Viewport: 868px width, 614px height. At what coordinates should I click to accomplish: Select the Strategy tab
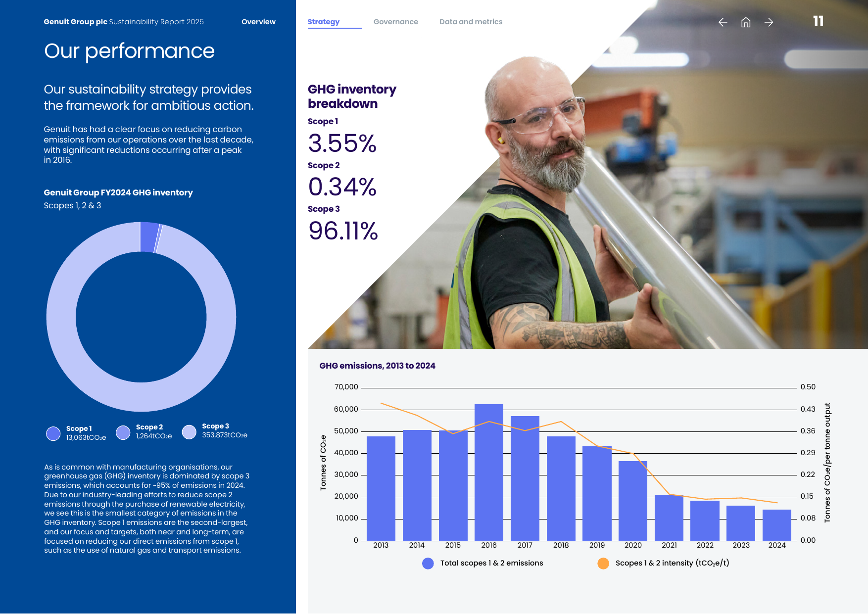click(x=324, y=22)
